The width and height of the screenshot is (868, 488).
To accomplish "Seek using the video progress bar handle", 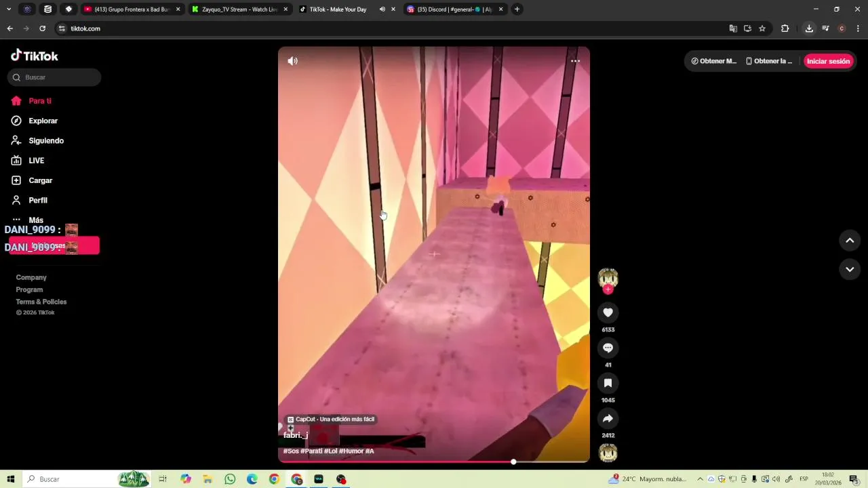I will [513, 462].
